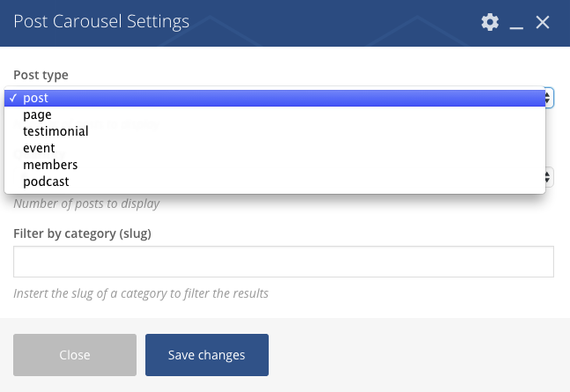Viewport: 570px width, 392px height.
Task: Click the gray Close button
Action: [75, 355]
